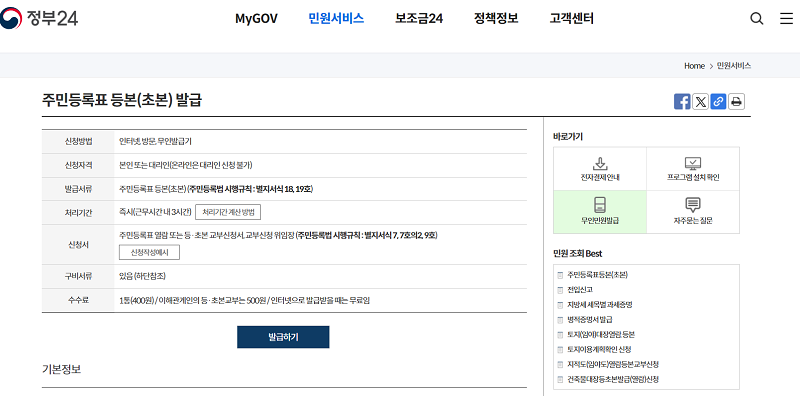Open 토지(임야)대장열람 등본 link
Image resolution: width=800 pixels, height=396 pixels.
tap(601, 334)
